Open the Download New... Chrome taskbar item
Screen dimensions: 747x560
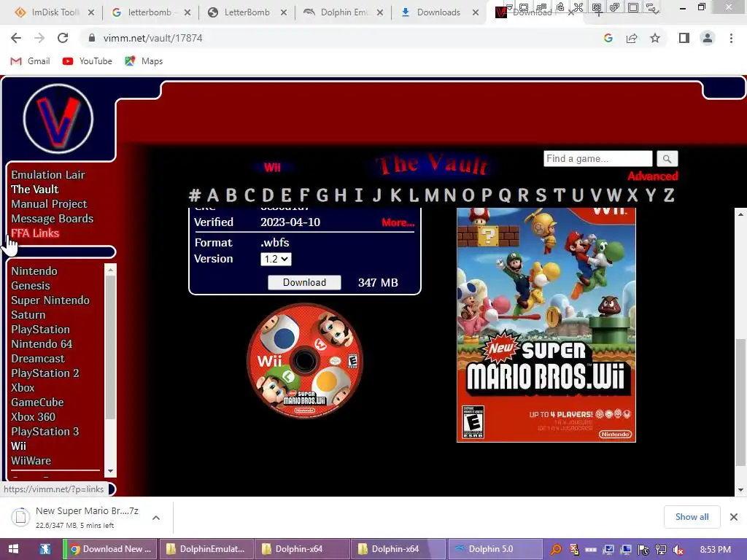[110, 549]
